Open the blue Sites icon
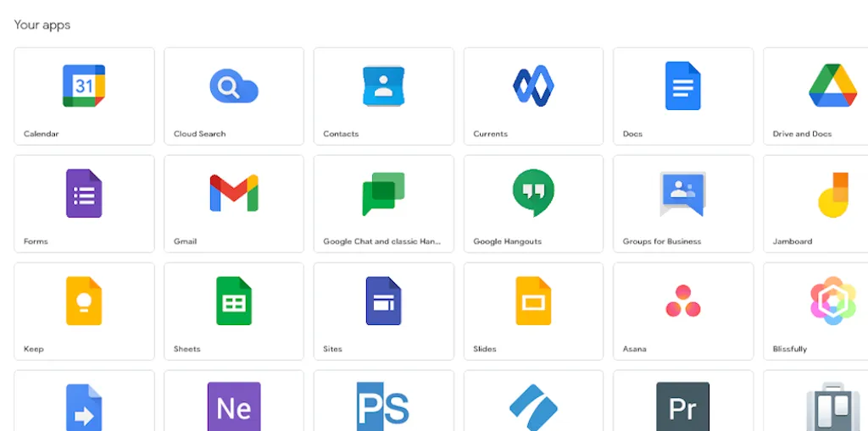Screen dimensions: 868x431 (384, 301)
